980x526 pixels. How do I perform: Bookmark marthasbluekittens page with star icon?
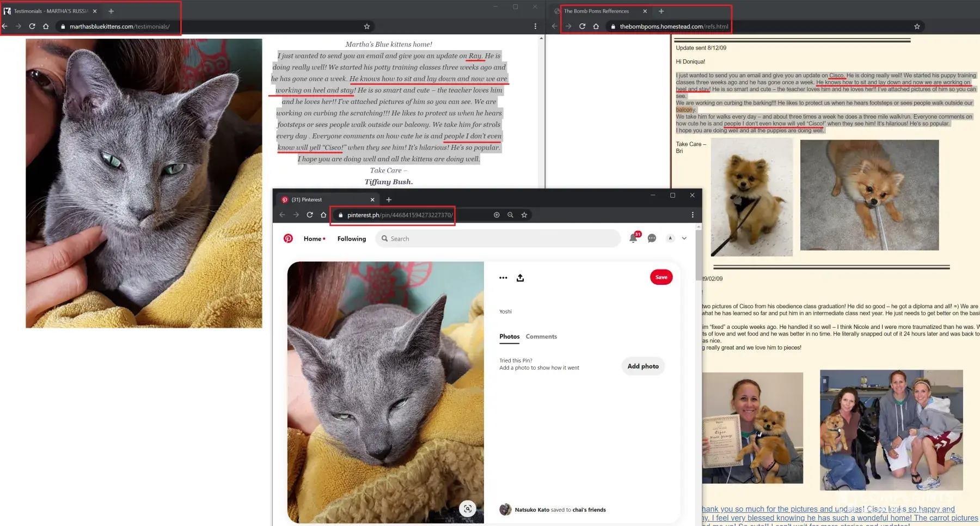click(x=367, y=26)
